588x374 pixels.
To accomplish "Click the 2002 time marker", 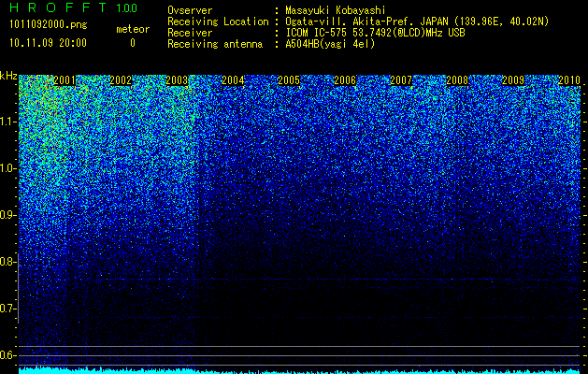I will pos(121,80).
